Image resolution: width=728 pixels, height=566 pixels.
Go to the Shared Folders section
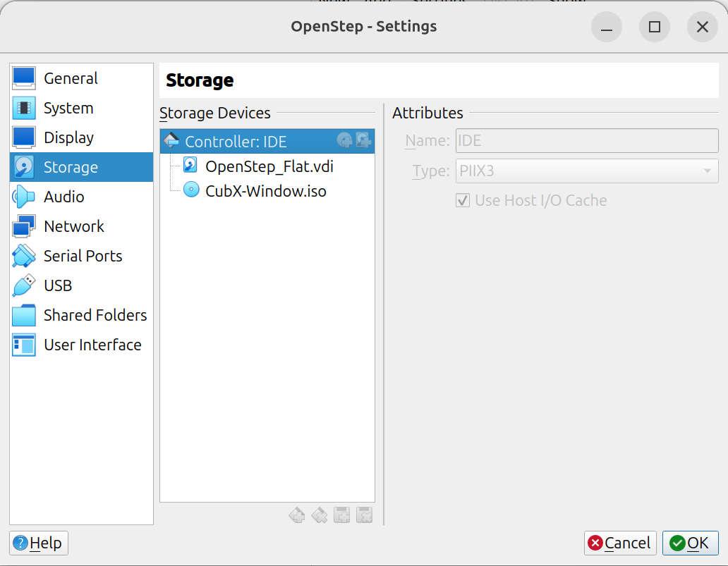tap(95, 315)
